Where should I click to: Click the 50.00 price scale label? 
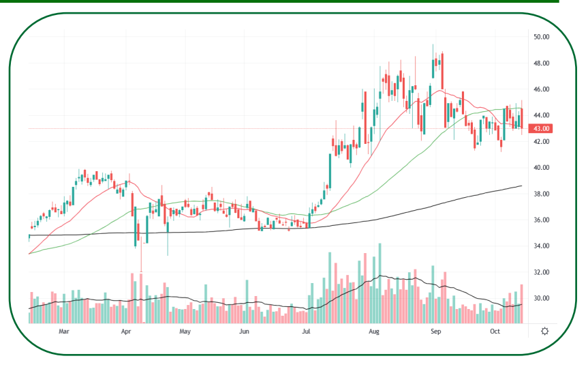(x=541, y=37)
